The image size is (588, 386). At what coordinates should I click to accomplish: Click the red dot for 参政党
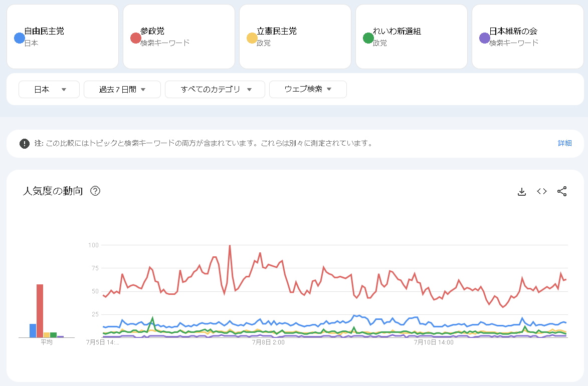point(136,38)
